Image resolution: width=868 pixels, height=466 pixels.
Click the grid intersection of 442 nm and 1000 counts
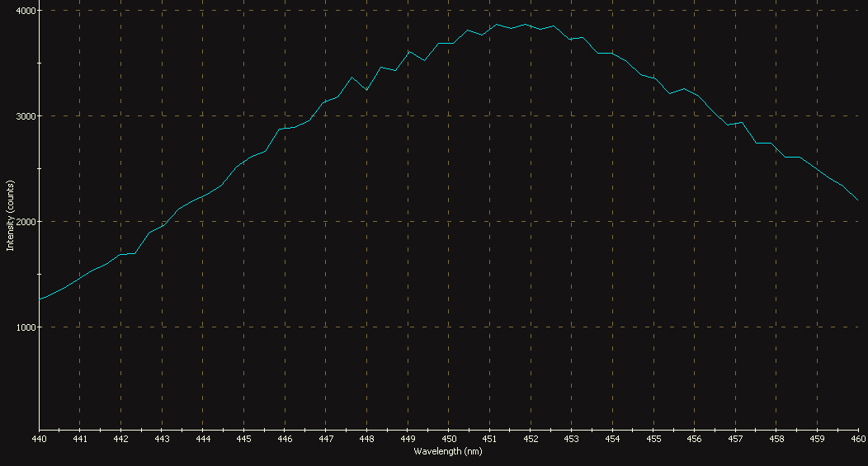tap(120, 327)
